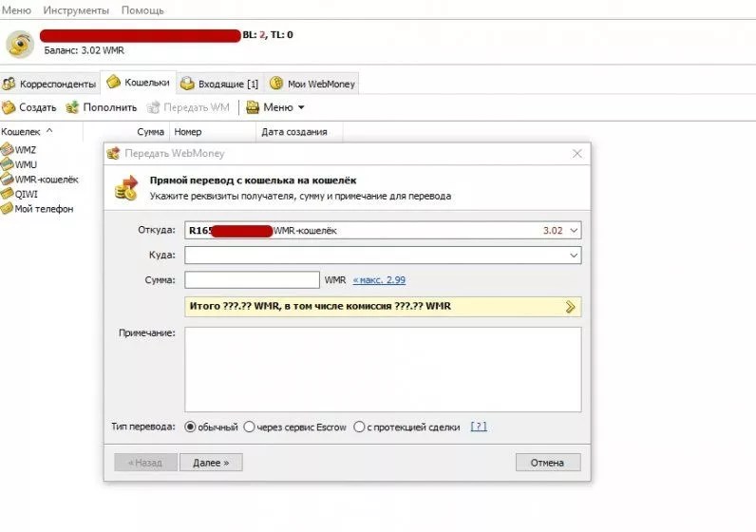The image size is (756, 532).
Task: Click the QIWI wallet icon
Action: click(7, 194)
